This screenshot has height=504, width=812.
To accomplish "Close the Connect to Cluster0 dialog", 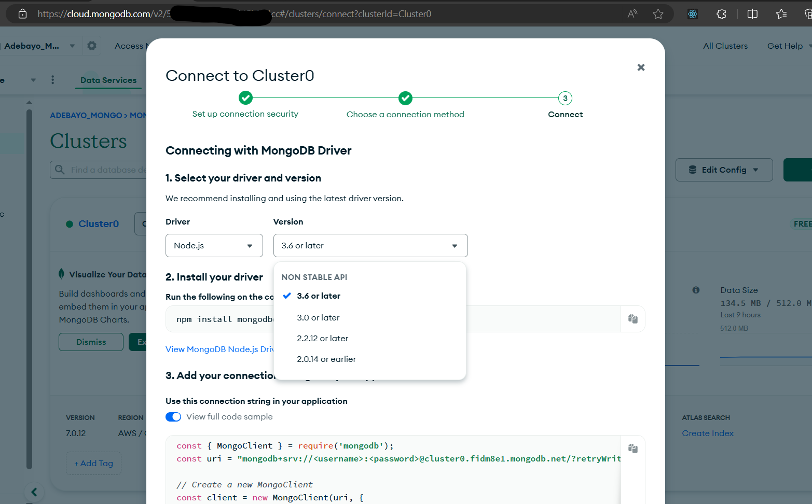I will 641,67.
